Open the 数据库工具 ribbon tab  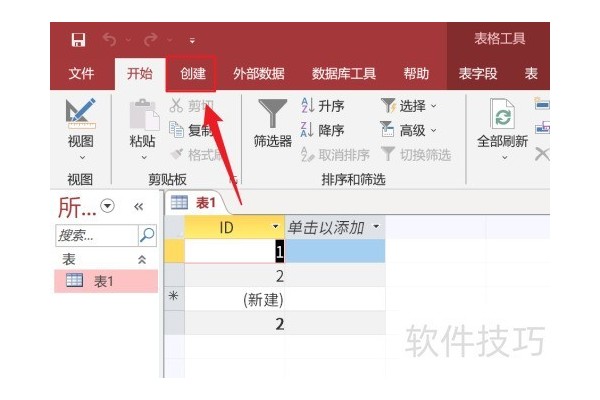click(x=343, y=73)
